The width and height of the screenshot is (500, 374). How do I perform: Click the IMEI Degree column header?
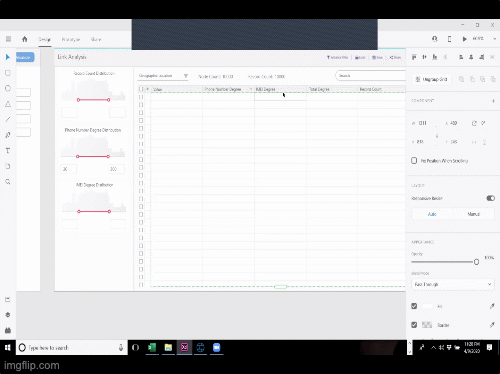click(280, 89)
